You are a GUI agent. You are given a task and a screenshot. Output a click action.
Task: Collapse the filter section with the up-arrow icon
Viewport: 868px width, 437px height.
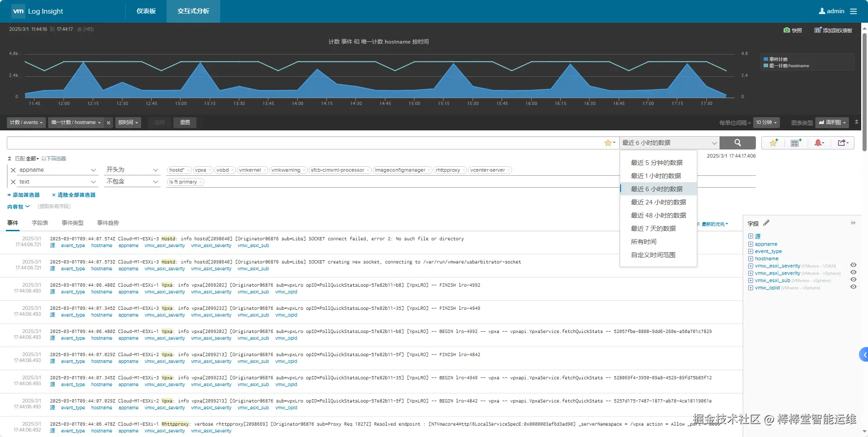(10, 159)
